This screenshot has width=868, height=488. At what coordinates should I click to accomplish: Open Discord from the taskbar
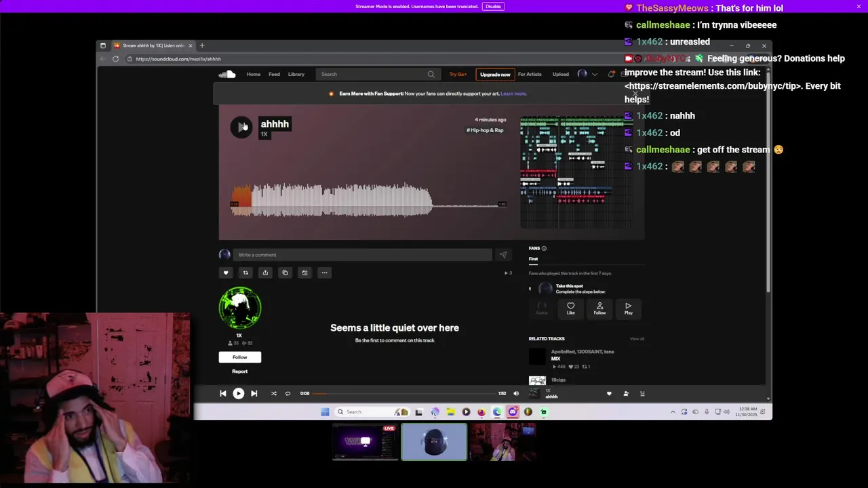click(x=513, y=411)
